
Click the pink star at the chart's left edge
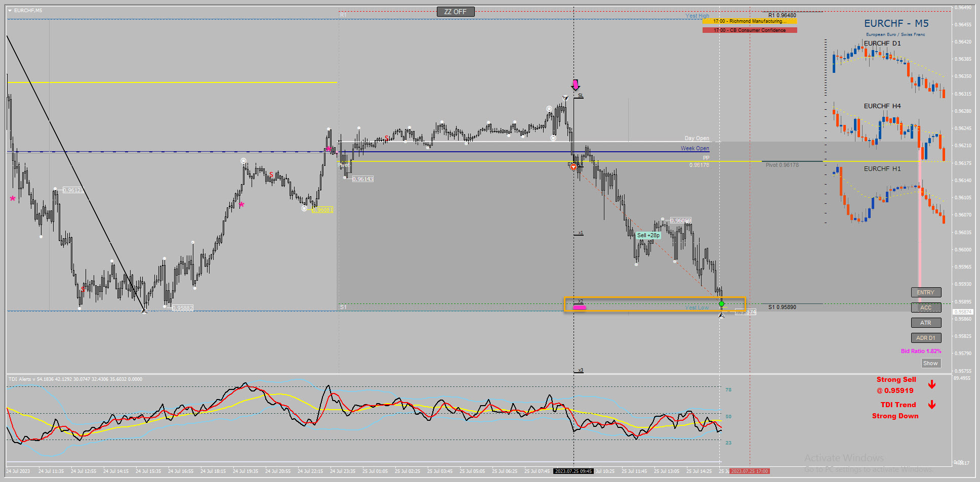pos(13,199)
